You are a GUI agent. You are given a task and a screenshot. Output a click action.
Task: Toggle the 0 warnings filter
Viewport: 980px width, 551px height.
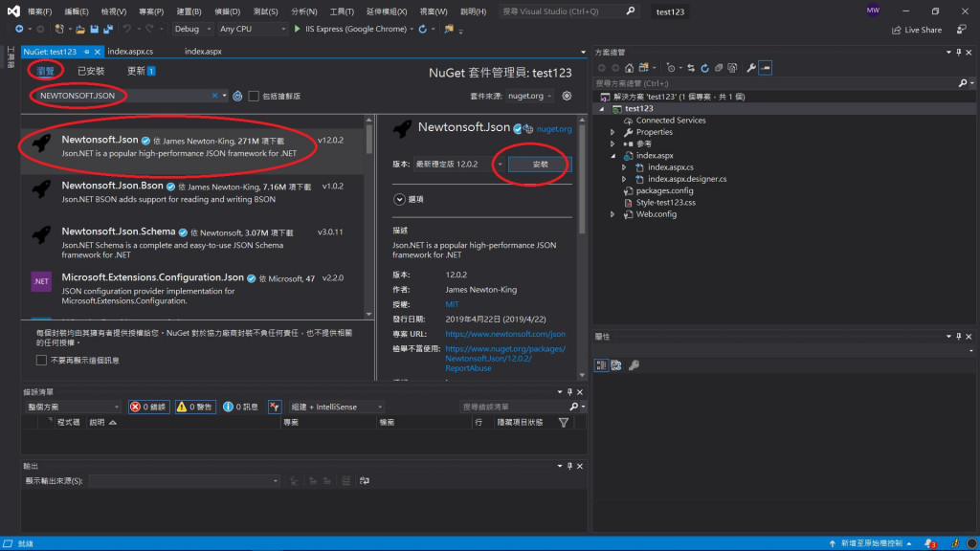coord(195,407)
